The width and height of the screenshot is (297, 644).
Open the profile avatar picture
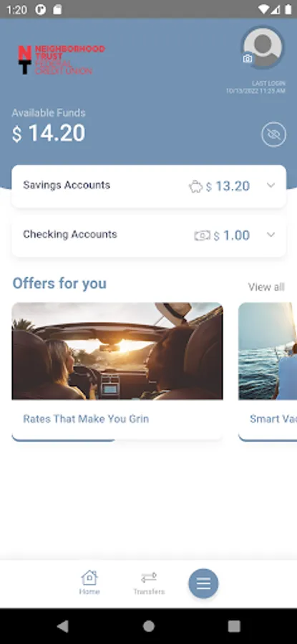point(263,47)
